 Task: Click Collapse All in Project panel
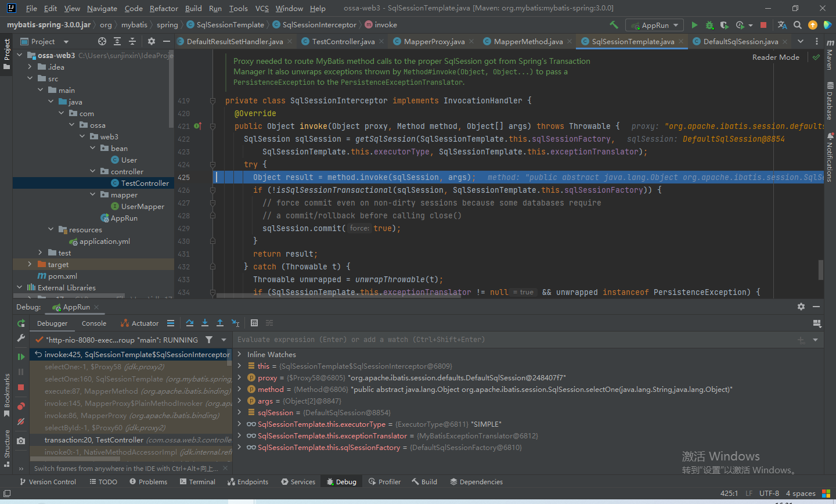pyautogui.click(x=132, y=41)
